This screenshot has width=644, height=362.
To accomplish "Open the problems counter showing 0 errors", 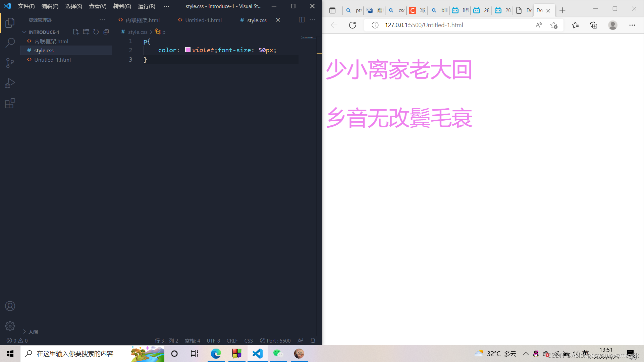I will pos(16,341).
